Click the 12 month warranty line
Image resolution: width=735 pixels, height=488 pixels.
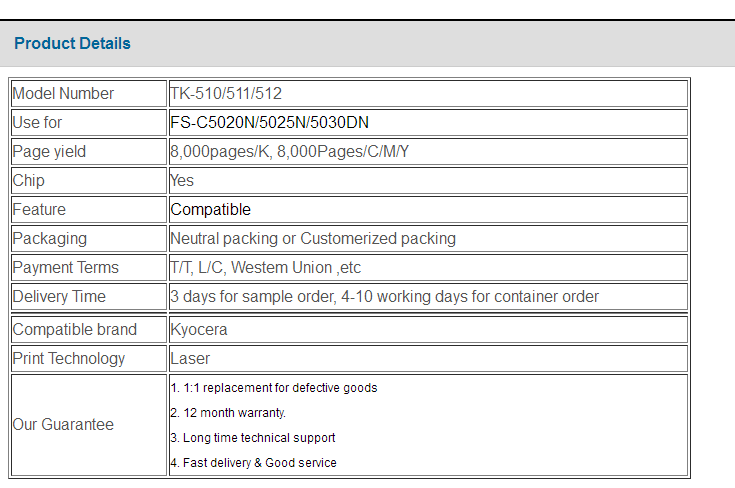[228, 413]
